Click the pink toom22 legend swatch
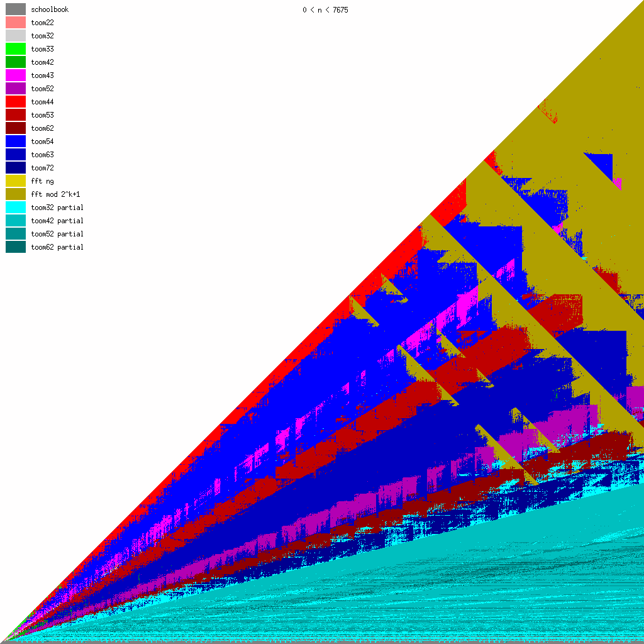This screenshot has height=644, width=644. (x=16, y=22)
